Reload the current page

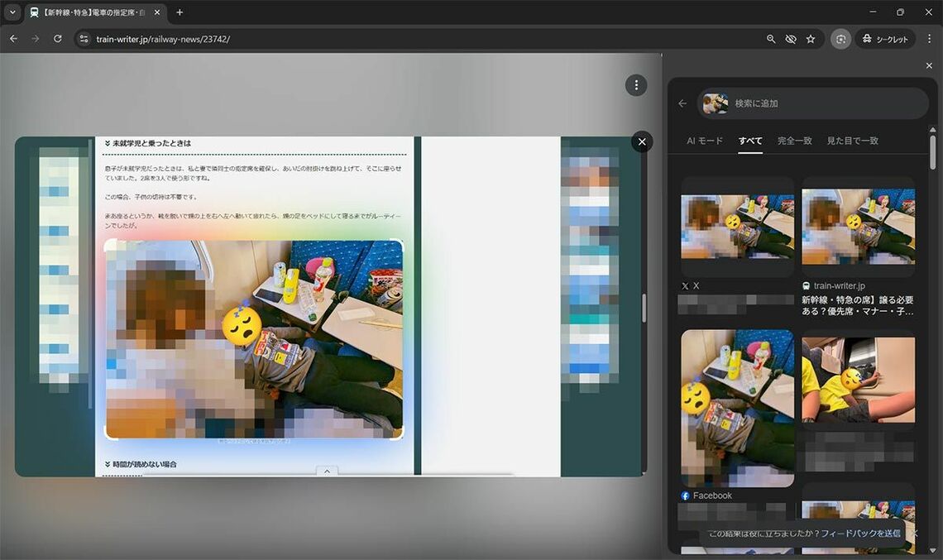click(x=57, y=39)
